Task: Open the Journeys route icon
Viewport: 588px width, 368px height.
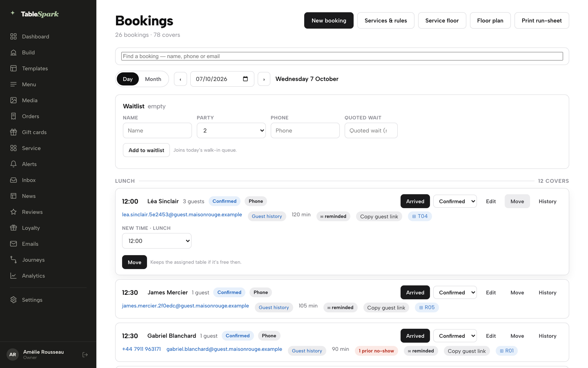Action: click(x=13, y=260)
